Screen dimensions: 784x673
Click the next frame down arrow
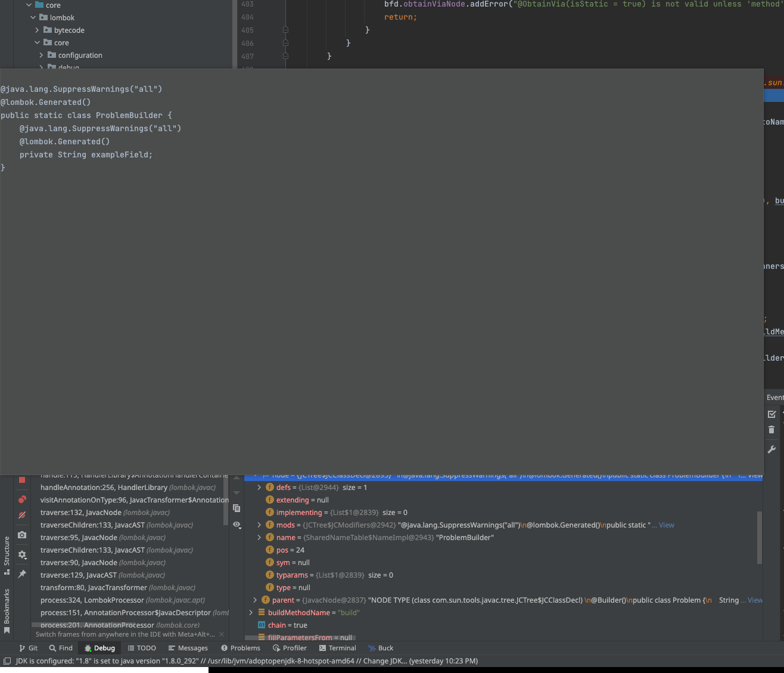[237, 493]
